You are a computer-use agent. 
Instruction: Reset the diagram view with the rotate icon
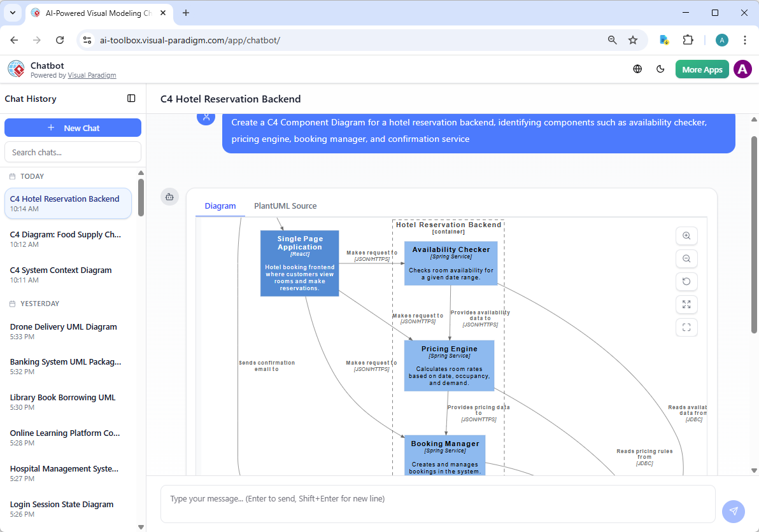tap(686, 281)
